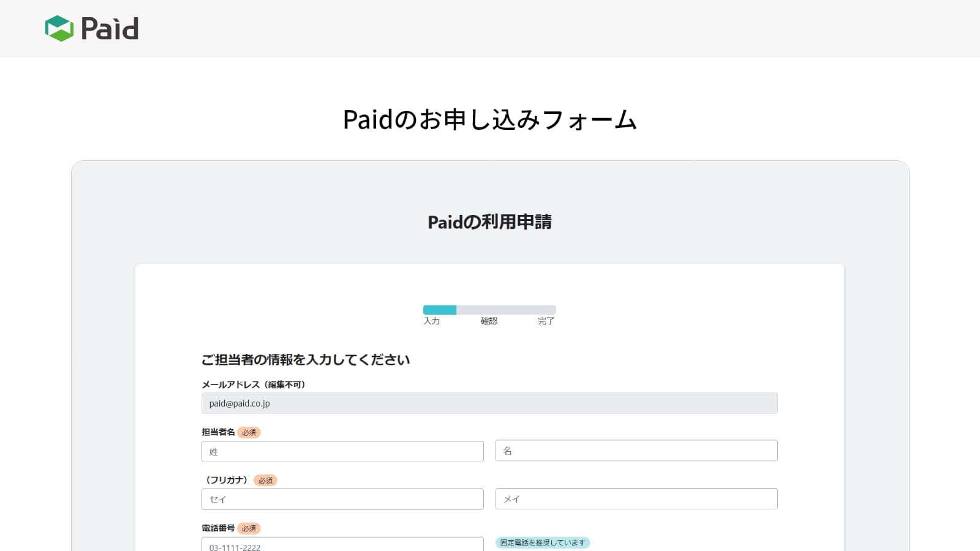The image size is (980, 551).
Task: Click the 必須 badge beside フリガナ
Action: click(265, 481)
